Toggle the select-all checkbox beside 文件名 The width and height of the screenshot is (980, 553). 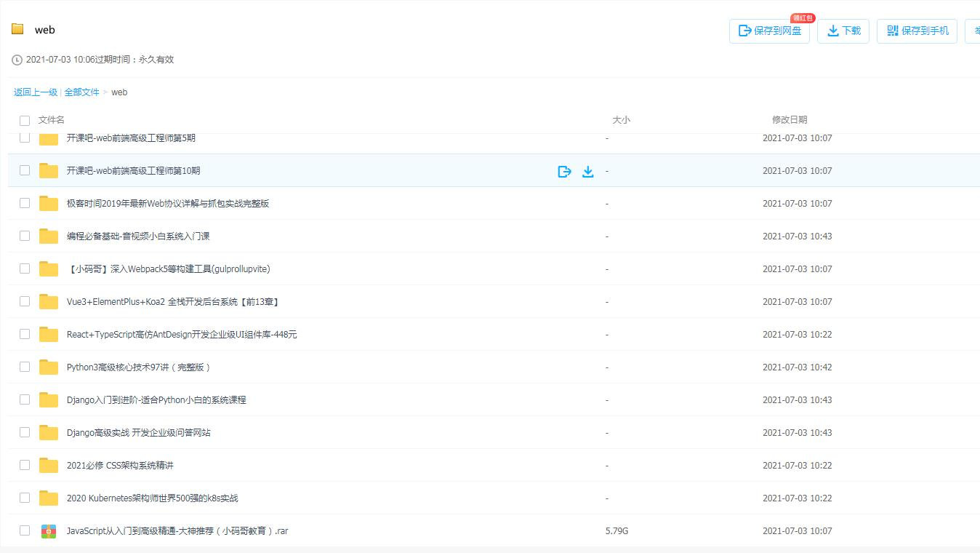[x=25, y=120]
